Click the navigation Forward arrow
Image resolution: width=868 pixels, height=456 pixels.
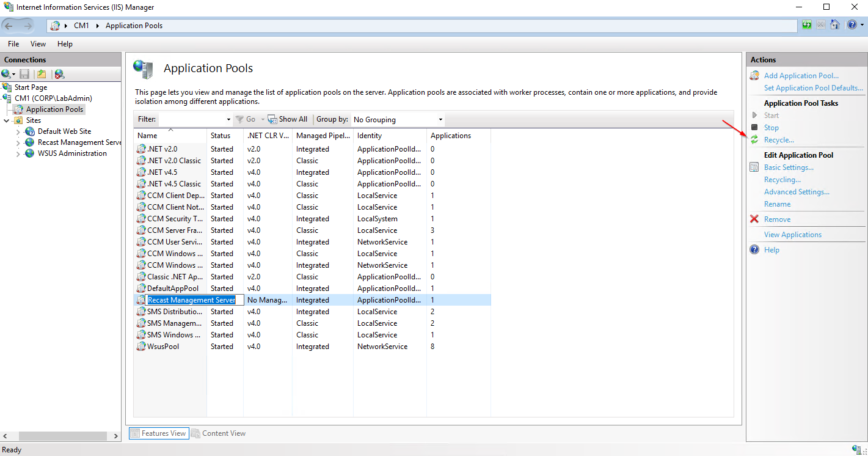tap(28, 26)
